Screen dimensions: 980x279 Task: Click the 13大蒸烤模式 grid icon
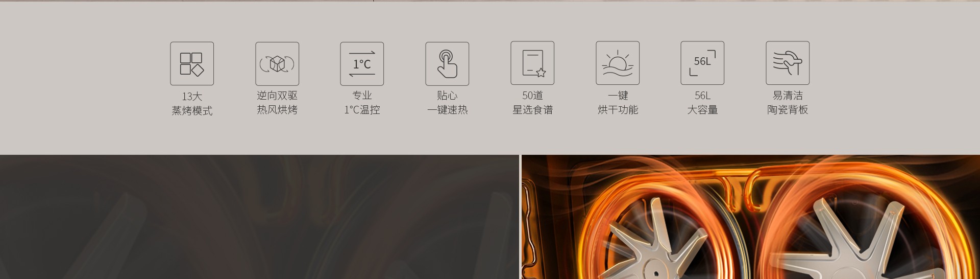click(x=192, y=63)
